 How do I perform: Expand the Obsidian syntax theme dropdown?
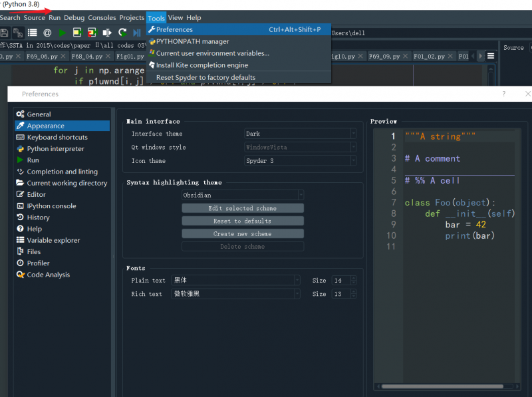coord(243,196)
